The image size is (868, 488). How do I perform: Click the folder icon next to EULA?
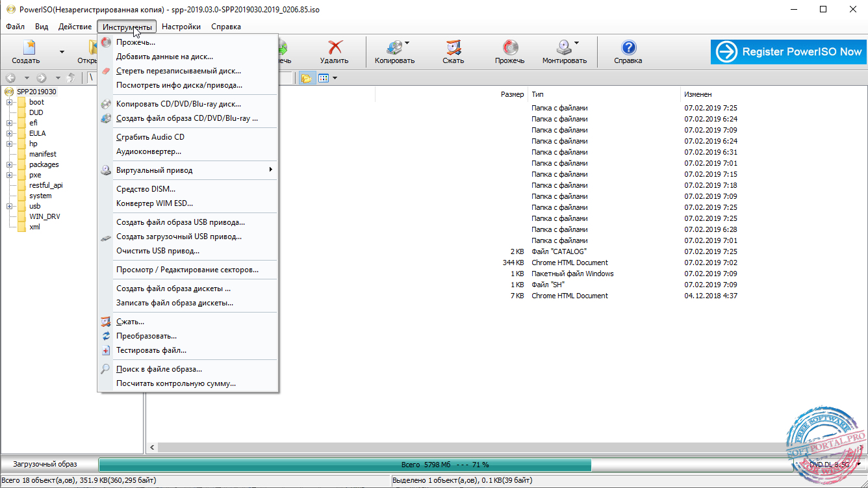[x=23, y=133]
